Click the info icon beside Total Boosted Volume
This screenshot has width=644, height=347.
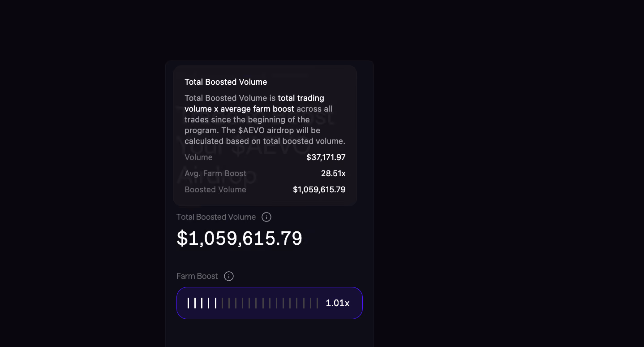click(266, 217)
